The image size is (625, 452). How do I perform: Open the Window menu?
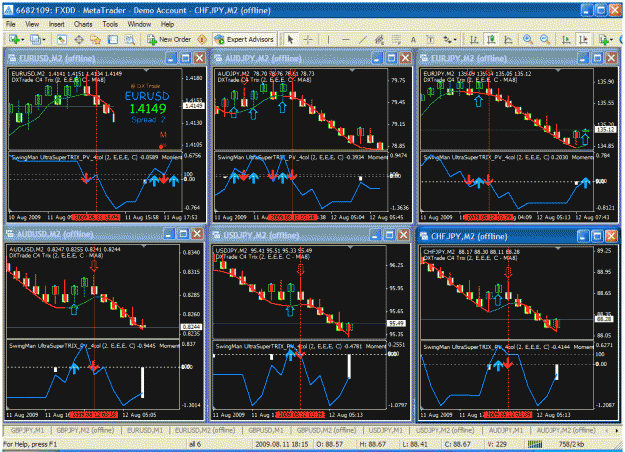[x=139, y=24]
